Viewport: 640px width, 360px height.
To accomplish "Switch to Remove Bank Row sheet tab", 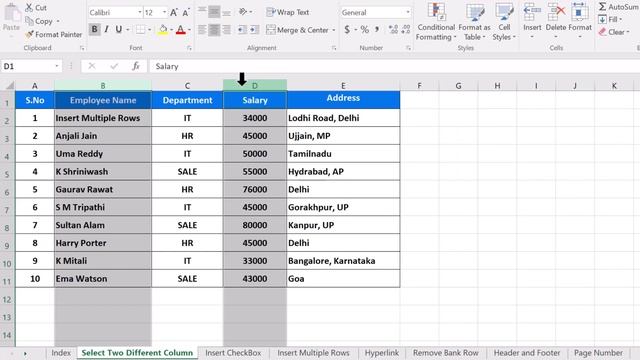I will pyautogui.click(x=445, y=353).
